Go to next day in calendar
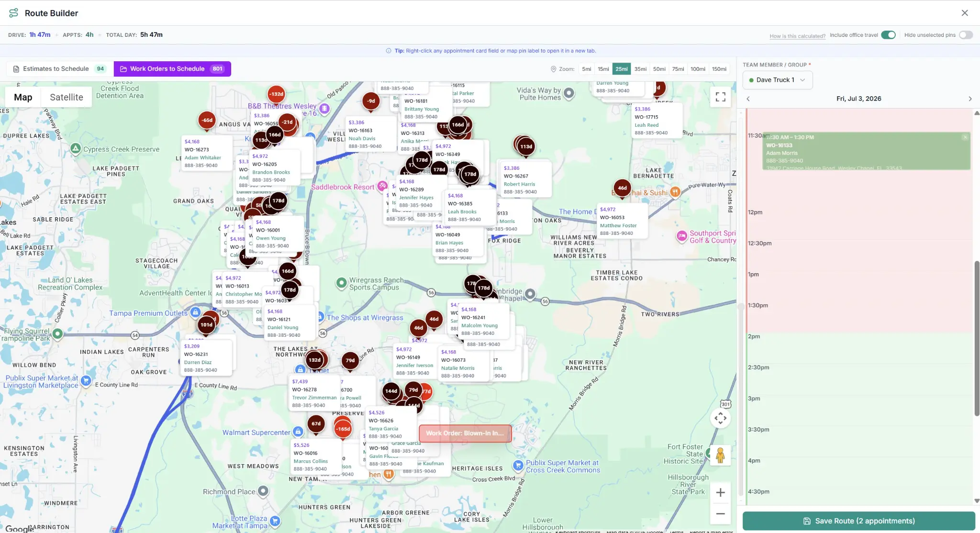Screen dimensions: 980x533 coord(970,99)
